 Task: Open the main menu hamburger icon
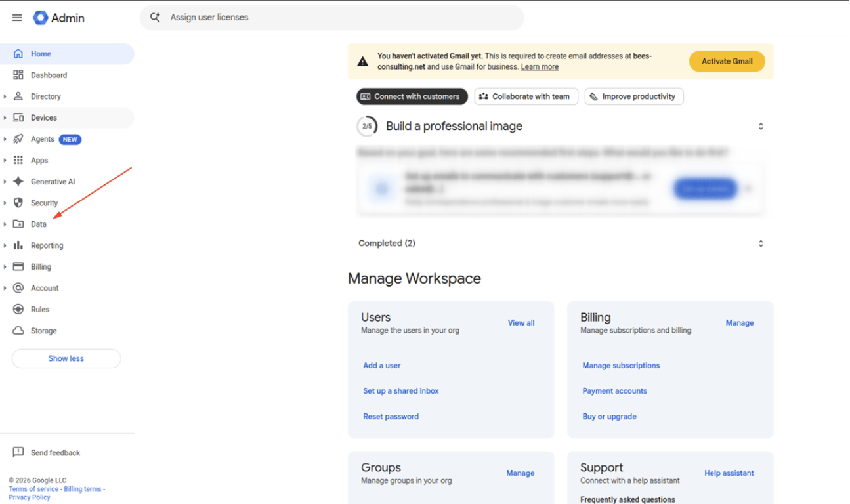17,18
